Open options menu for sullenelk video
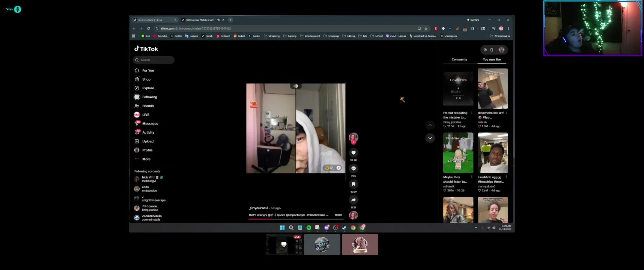 coord(472,177)
